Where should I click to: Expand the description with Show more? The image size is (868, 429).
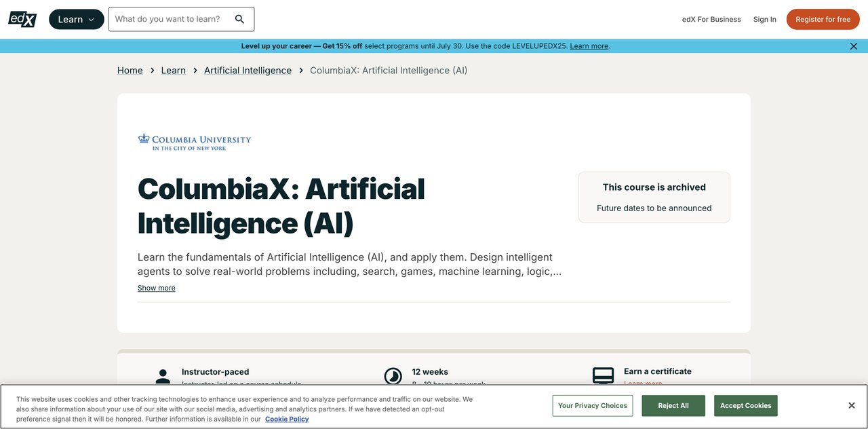(x=156, y=288)
